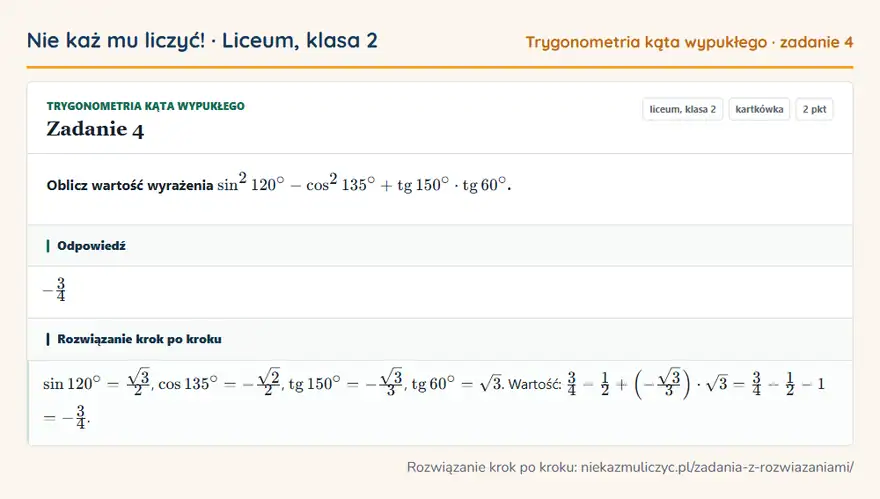The image size is (880, 499).
Task: Click the 'Nie każ mu liczyć! · Liceum, klasa 2' header
Action: tap(202, 40)
